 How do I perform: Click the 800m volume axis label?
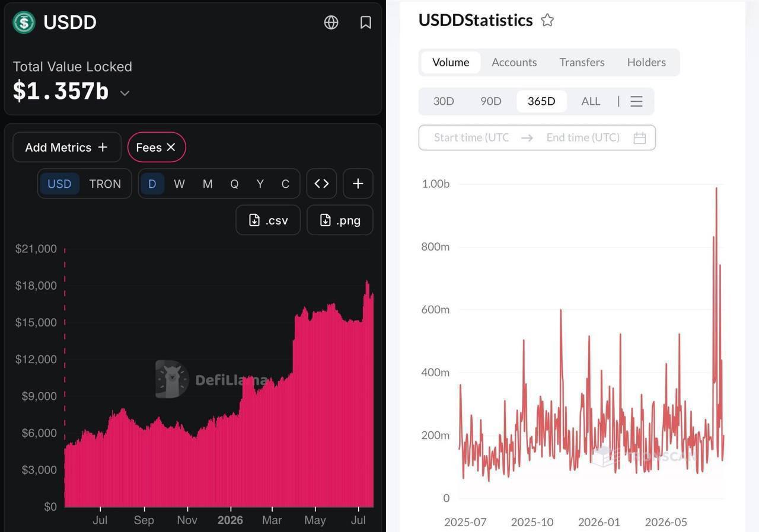coord(435,246)
